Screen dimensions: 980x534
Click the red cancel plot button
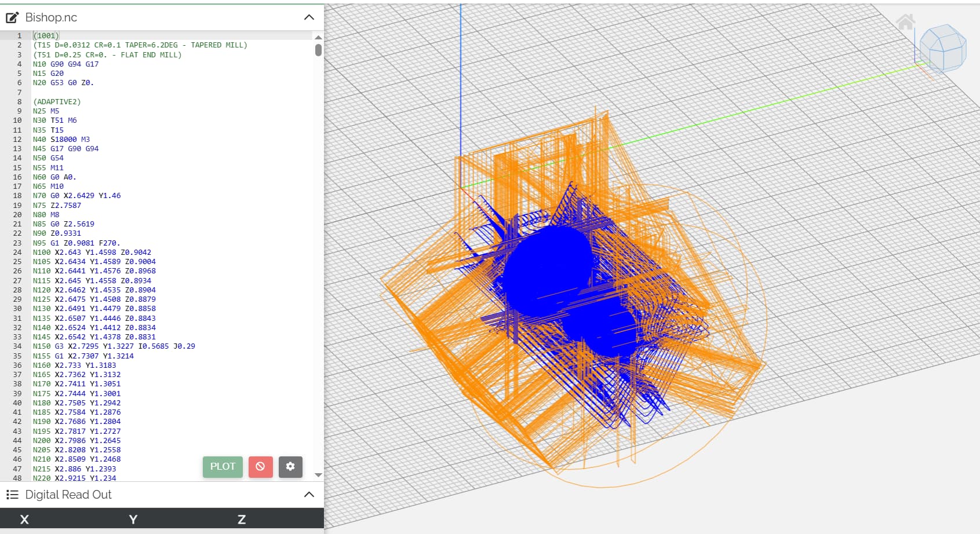click(260, 466)
